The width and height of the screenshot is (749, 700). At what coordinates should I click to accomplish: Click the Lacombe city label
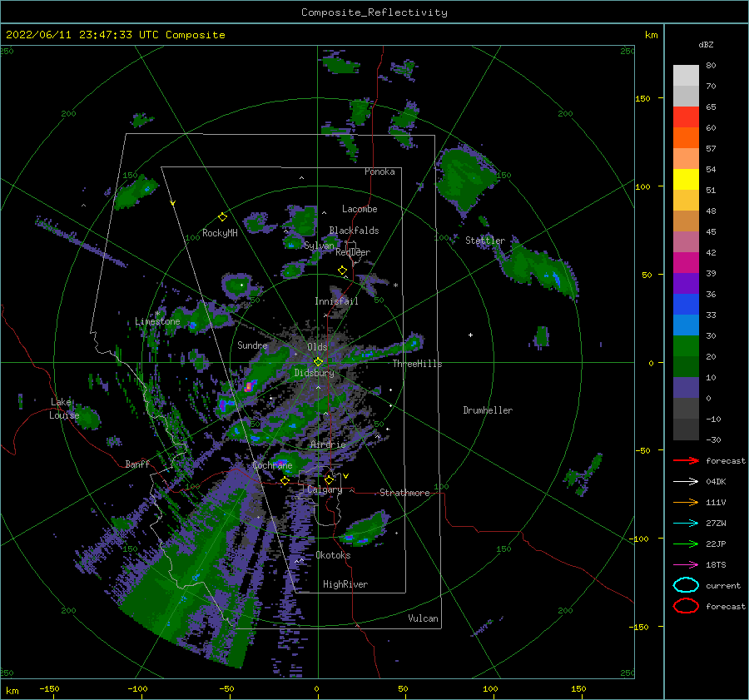pos(360,209)
